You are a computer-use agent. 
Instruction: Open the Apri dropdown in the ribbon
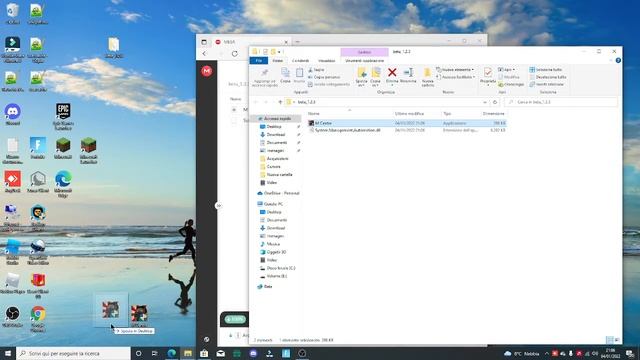point(506,70)
